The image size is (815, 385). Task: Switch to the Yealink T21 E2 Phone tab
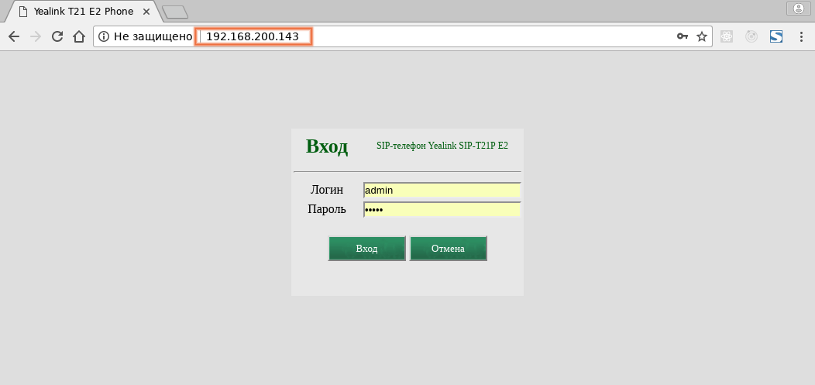tap(83, 11)
